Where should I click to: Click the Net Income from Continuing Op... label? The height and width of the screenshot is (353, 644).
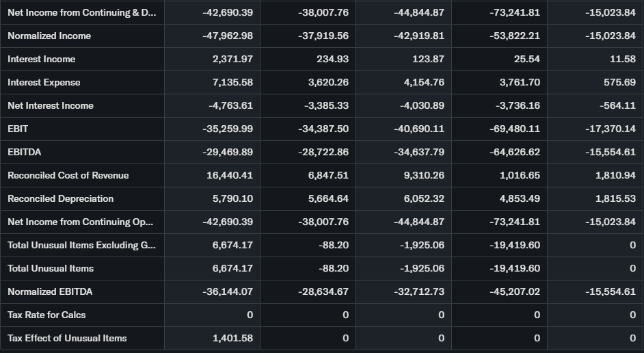[81, 222]
